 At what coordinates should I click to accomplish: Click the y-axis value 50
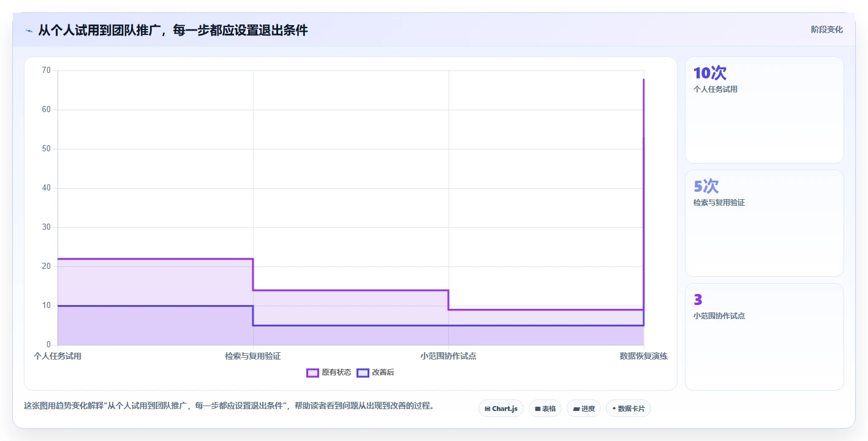click(47, 149)
